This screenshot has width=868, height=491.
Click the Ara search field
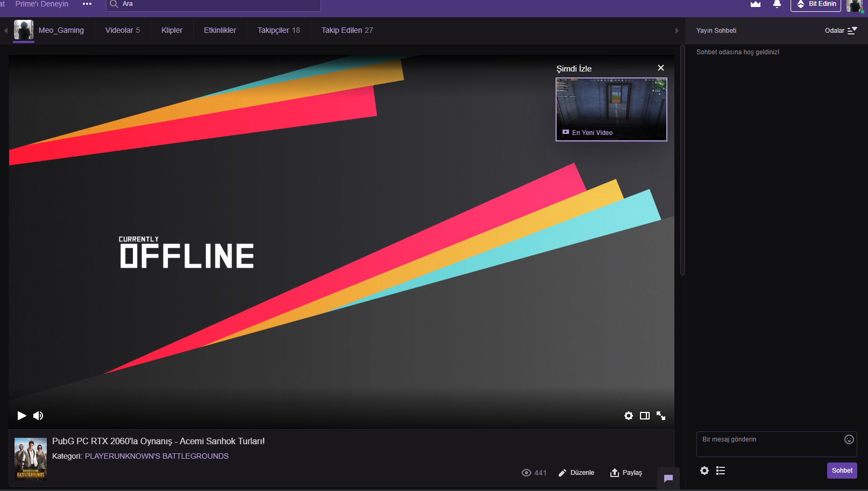click(214, 4)
